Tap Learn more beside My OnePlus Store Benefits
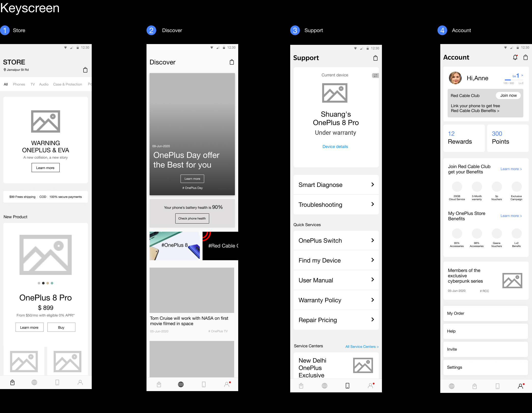 point(511,216)
